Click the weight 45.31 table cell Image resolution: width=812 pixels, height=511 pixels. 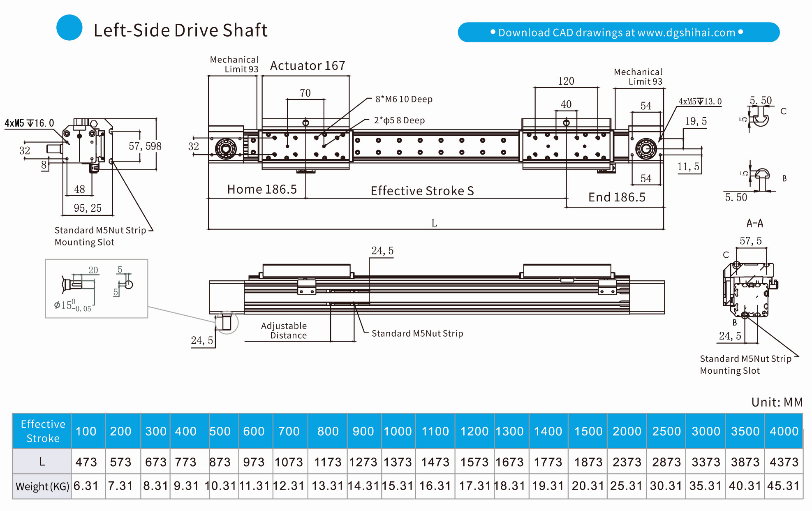[x=783, y=486]
